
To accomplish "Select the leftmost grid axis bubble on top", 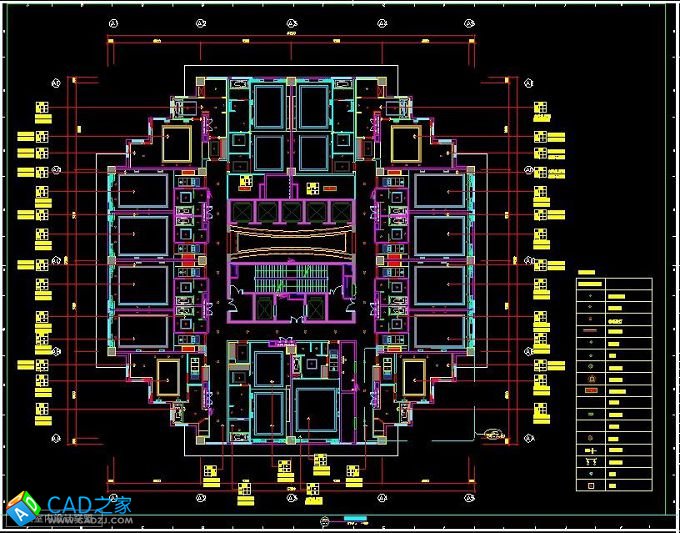I will pos(112,22).
